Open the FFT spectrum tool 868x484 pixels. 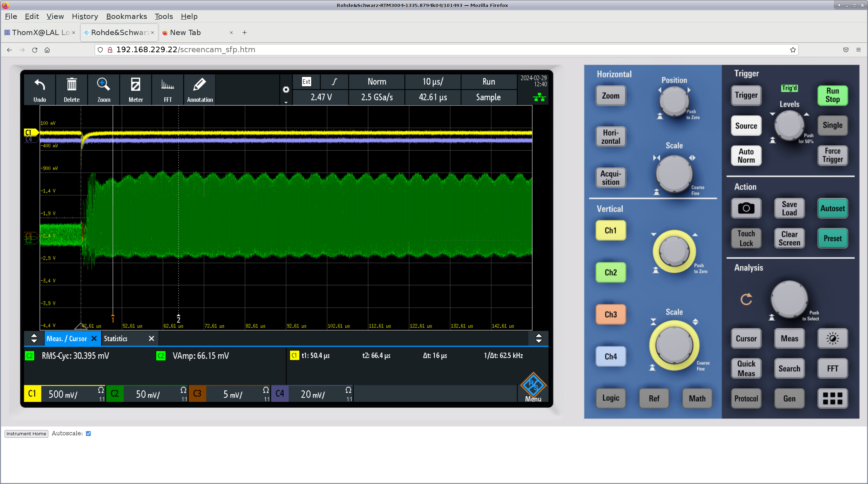(168, 85)
